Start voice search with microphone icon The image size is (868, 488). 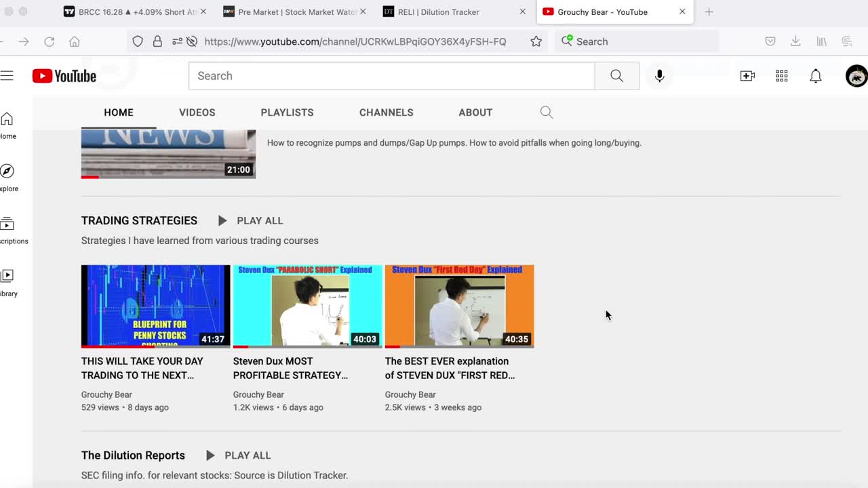659,76
